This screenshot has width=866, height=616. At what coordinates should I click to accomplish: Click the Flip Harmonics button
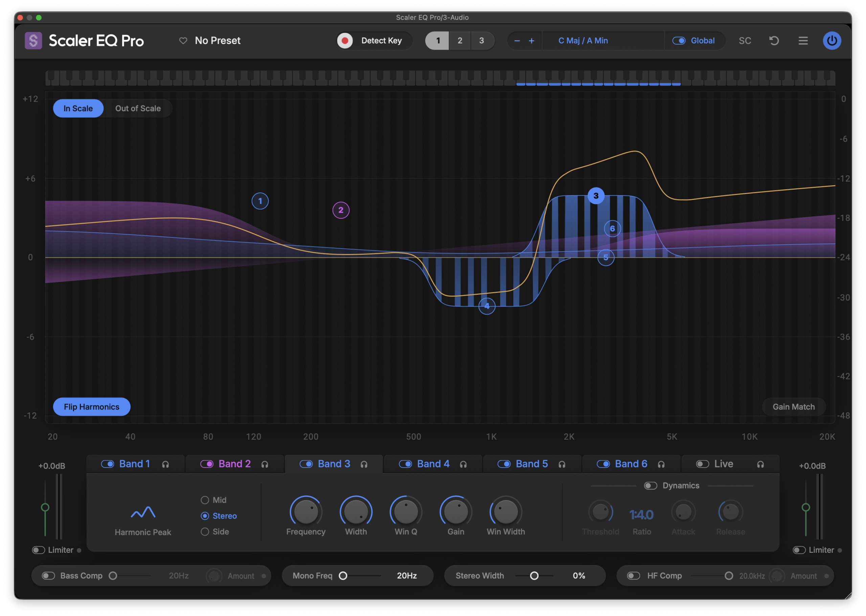pyautogui.click(x=91, y=407)
